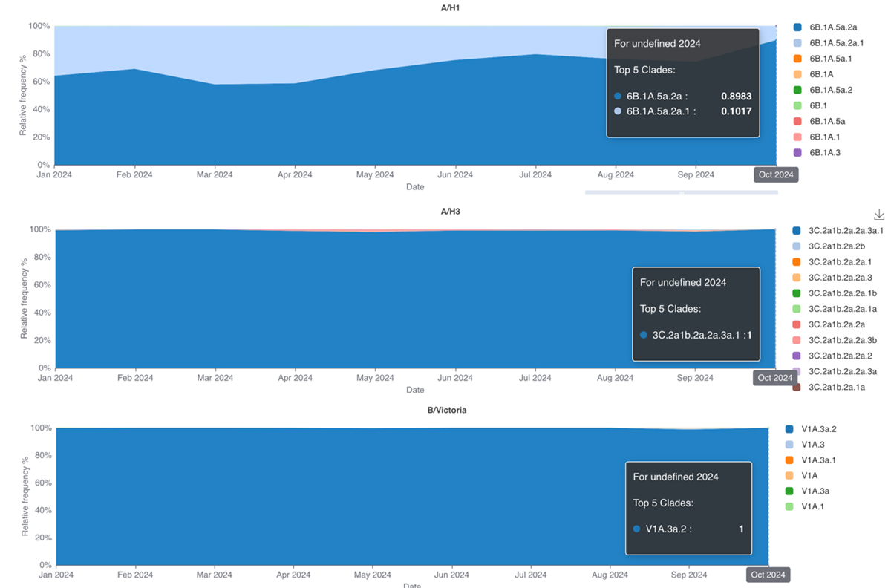Click the 6B.1A.5a.2a row in A/H1 tooltip
Screen dimensions: 891x588
(682, 96)
